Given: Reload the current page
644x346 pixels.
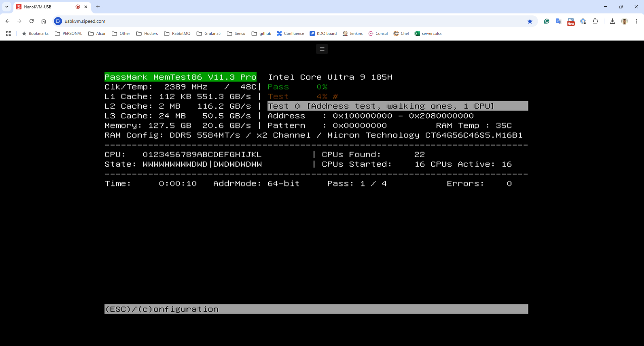Looking at the screenshot, I should [32, 21].
